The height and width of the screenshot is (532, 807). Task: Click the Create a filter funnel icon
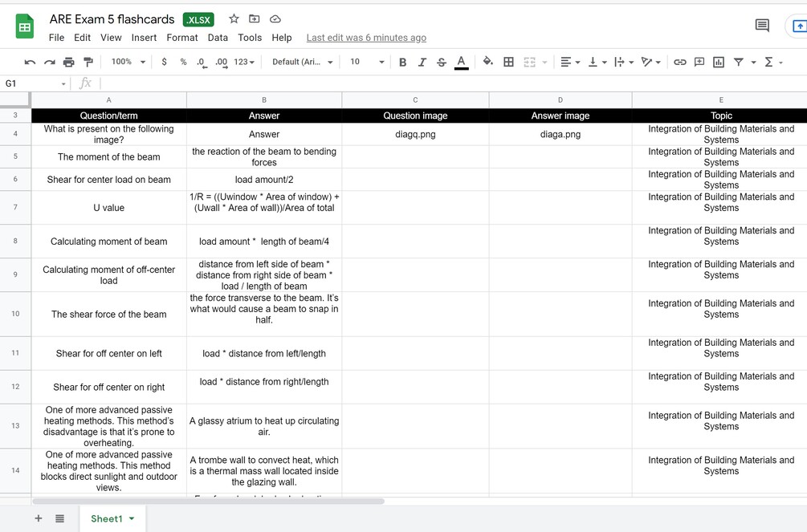click(739, 63)
